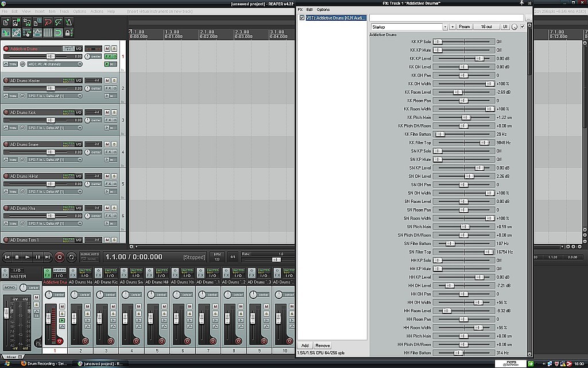588x368 pixels.
Task: Toggle auto-crossfade toolbar icon
Action: 6,33
